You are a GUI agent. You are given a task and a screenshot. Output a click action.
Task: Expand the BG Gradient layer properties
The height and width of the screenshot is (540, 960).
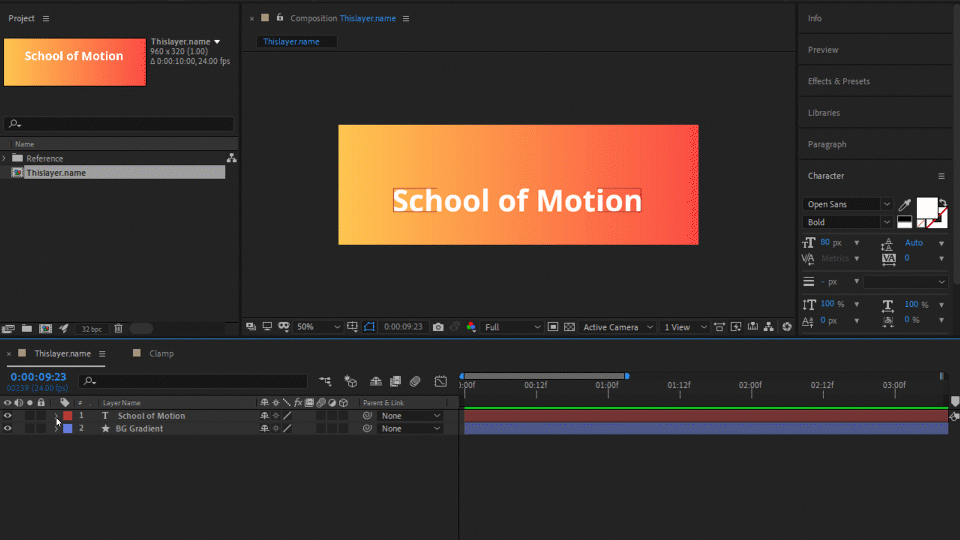click(x=56, y=429)
